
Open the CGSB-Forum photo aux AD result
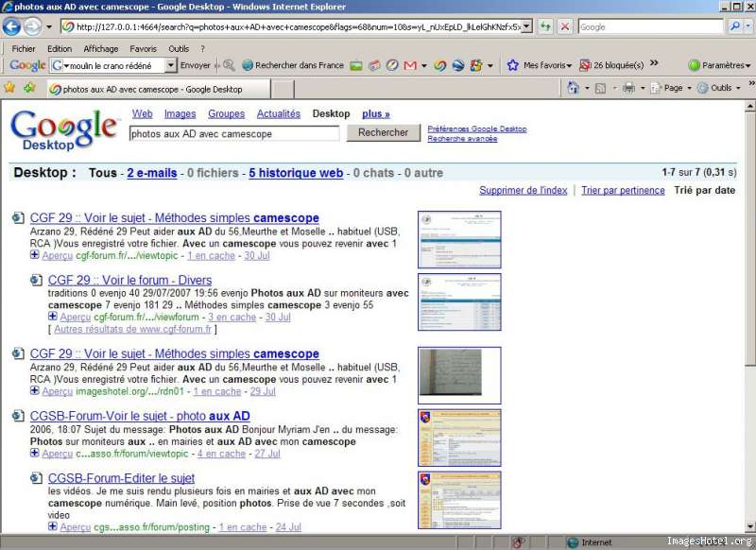(x=140, y=416)
